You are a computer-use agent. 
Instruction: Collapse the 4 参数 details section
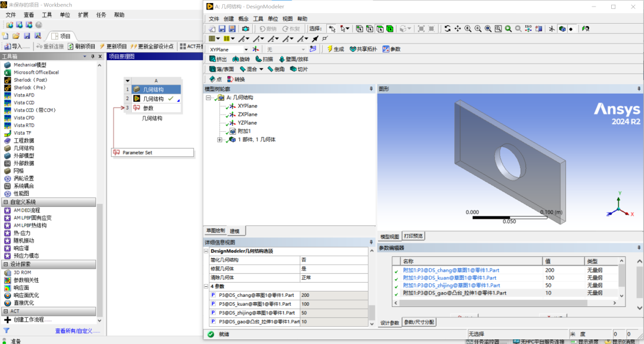point(206,286)
